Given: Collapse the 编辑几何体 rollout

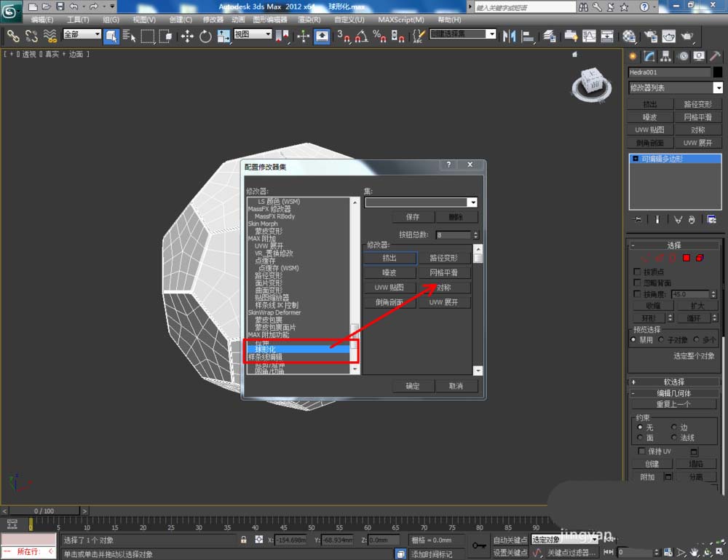Looking at the screenshot, I should [673, 393].
